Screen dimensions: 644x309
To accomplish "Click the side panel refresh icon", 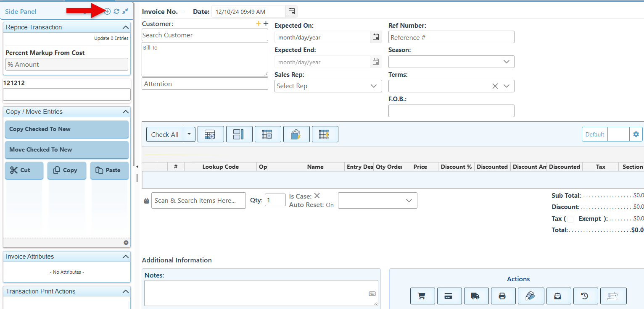I will point(116,12).
